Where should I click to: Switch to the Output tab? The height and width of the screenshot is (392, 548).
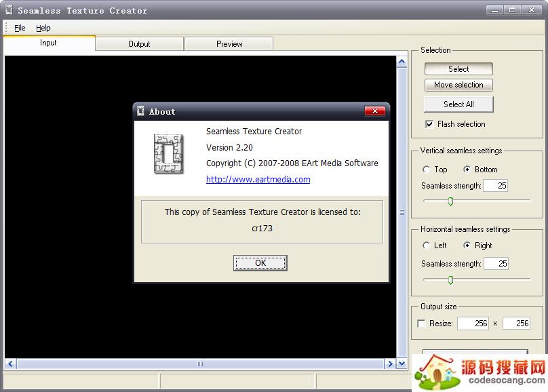(139, 44)
